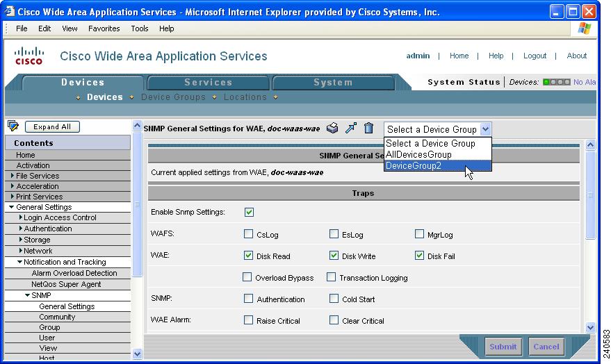Click the Help link in header

pos(496,56)
